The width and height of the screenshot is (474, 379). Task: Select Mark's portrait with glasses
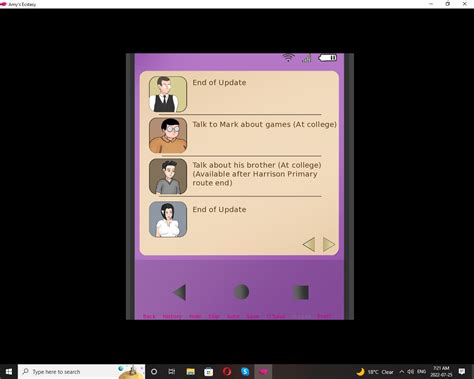point(168,135)
